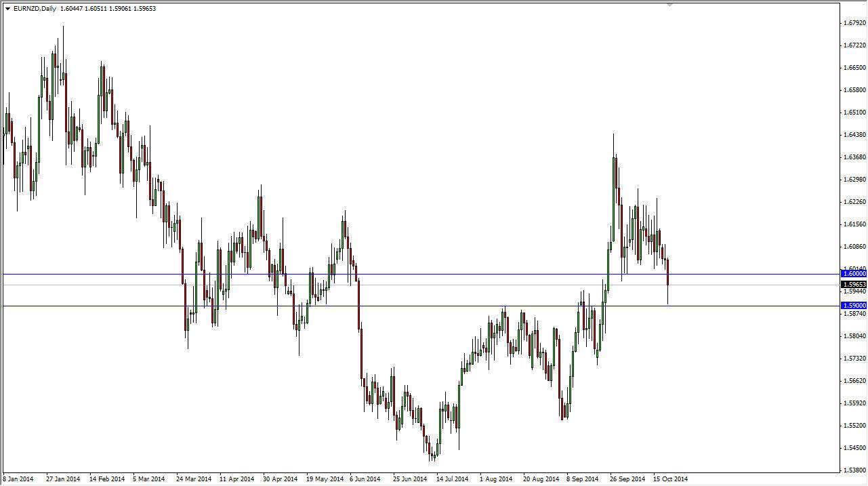
Task: Click the chart's expander arrow icon
Action: (7, 8)
